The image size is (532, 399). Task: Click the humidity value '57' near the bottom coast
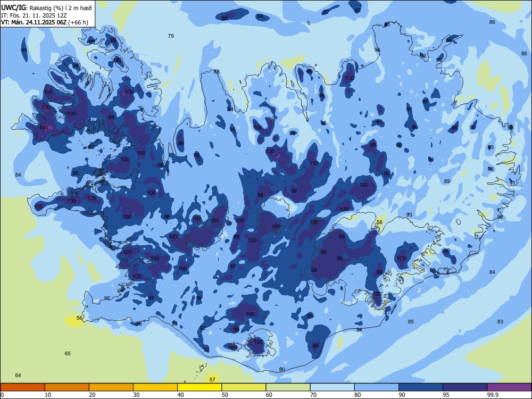tap(212, 379)
